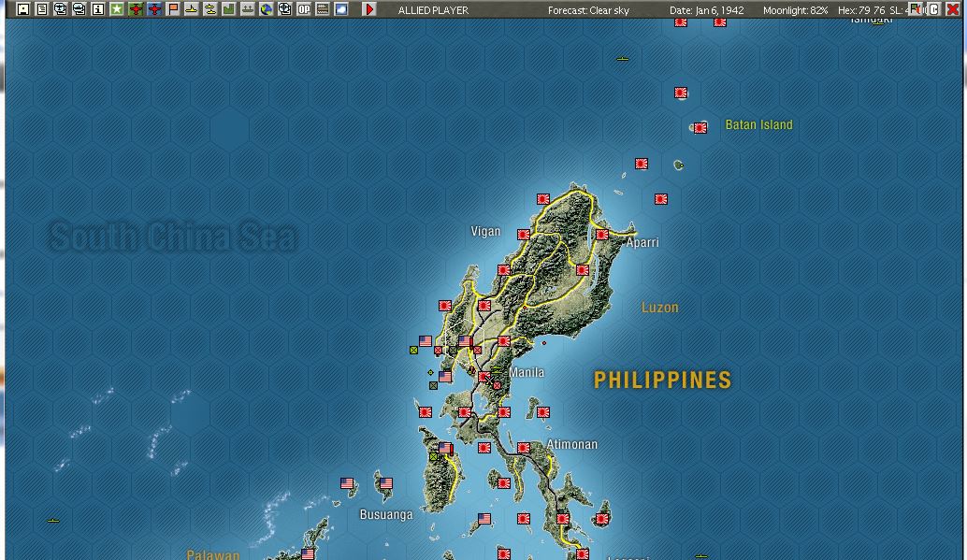Open the orange flag bases icon
This screenshot has width=967, height=560.
pos(173,9)
